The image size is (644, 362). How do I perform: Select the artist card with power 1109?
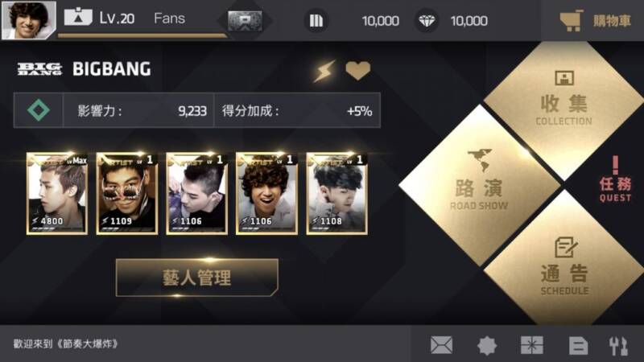click(x=127, y=193)
